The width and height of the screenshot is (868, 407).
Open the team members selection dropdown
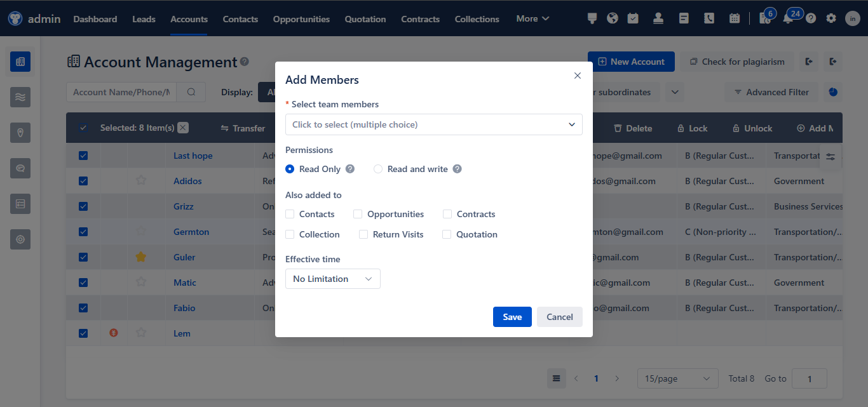(x=434, y=124)
